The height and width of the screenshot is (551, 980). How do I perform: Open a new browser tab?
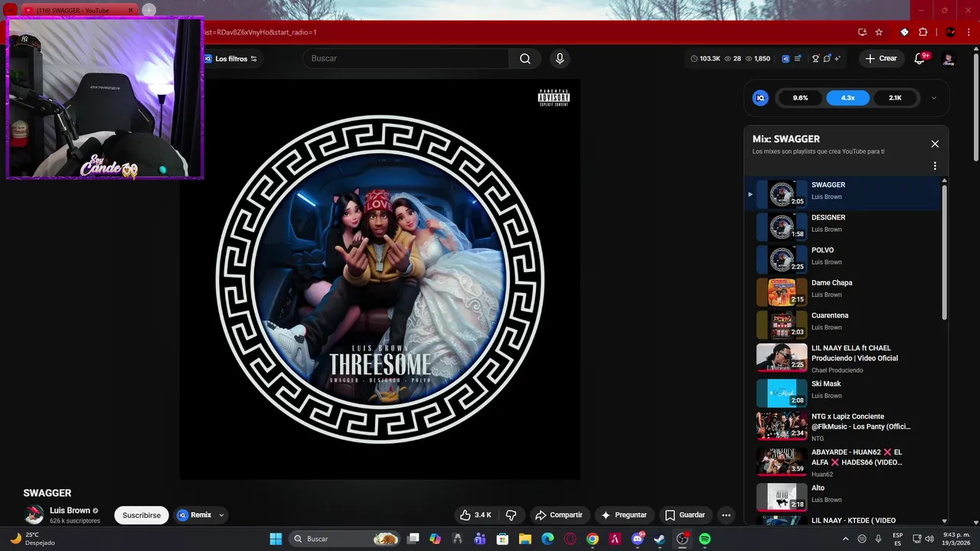[x=149, y=10]
